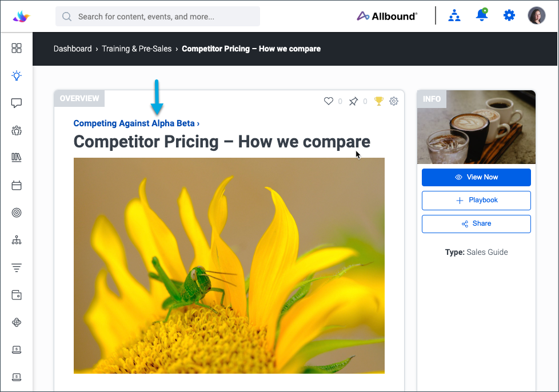Pin this content with the pushpin icon
Image resolution: width=559 pixels, height=392 pixels.
tap(353, 101)
